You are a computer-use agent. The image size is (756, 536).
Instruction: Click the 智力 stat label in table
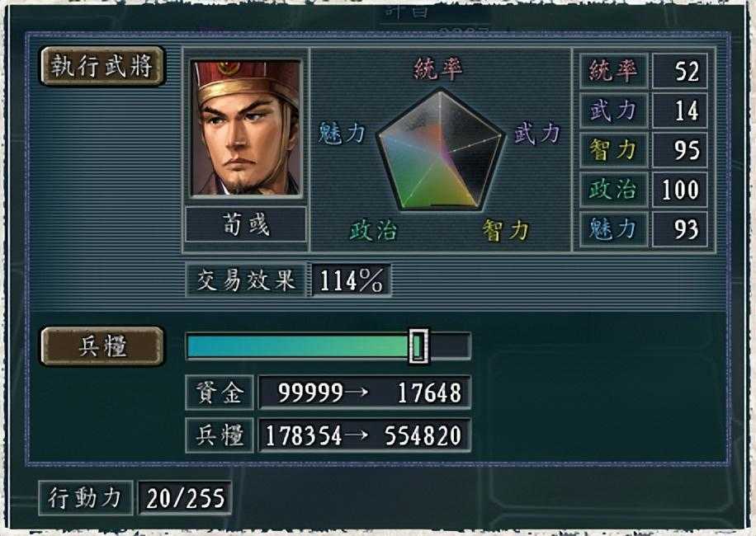613,150
